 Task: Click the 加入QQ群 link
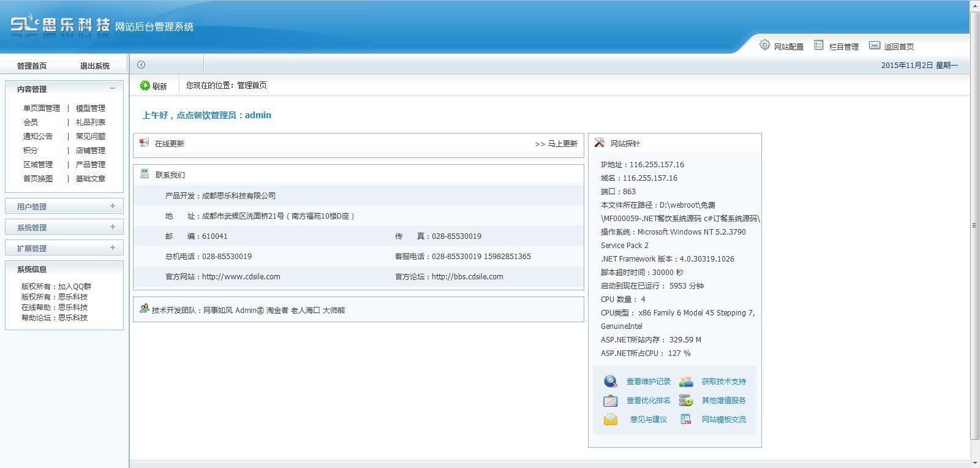click(75, 286)
